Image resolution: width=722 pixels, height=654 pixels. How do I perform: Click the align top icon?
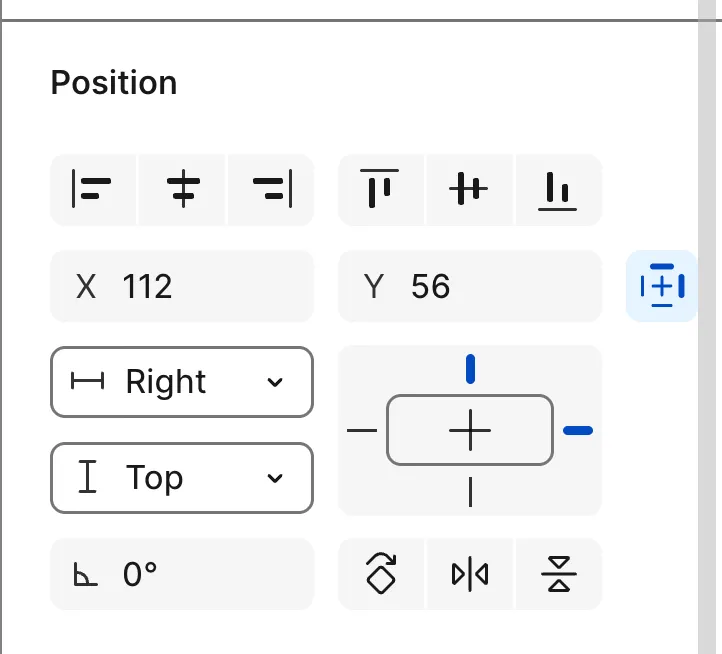click(x=380, y=189)
